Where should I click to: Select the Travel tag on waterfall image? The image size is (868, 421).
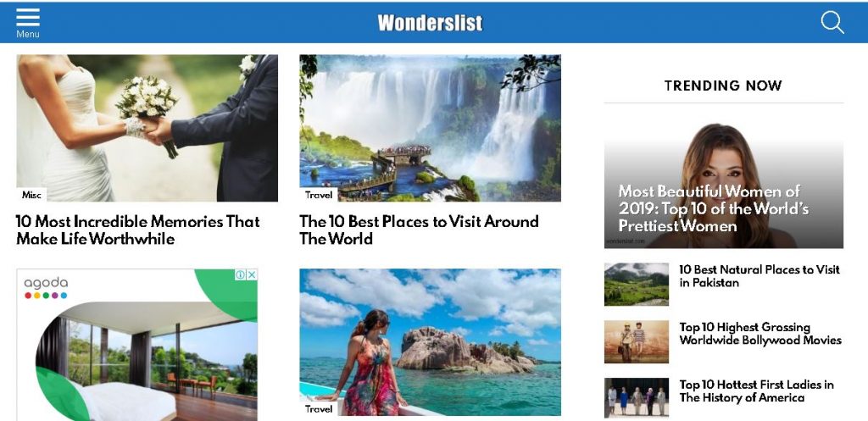coord(319,195)
